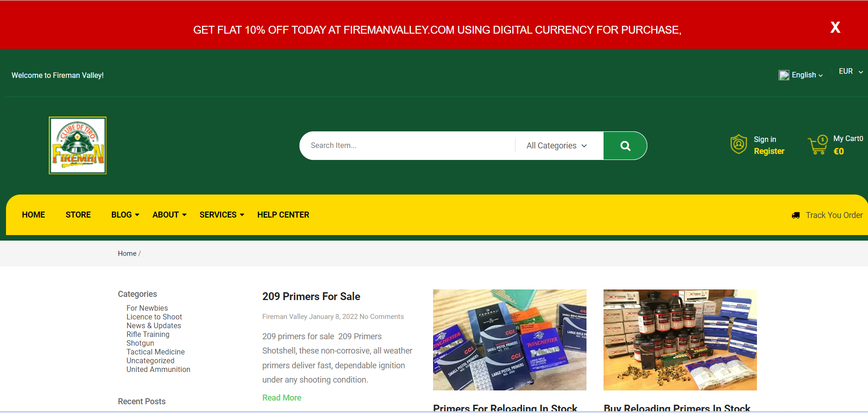The height and width of the screenshot is (413, 868).
Task: Open the English language dropdown
Action: [807, 75]
